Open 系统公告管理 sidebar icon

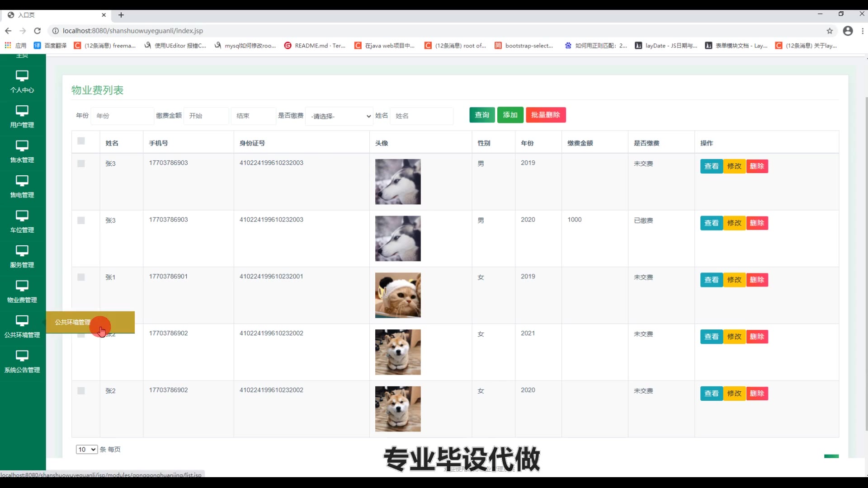click(22, 356)
